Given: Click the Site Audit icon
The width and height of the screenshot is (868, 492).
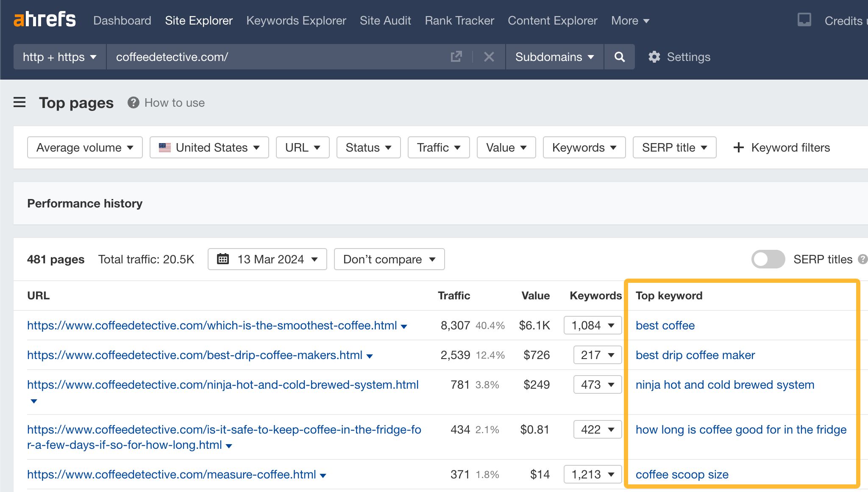Looking at the screenshot, I should coord(385,20).
